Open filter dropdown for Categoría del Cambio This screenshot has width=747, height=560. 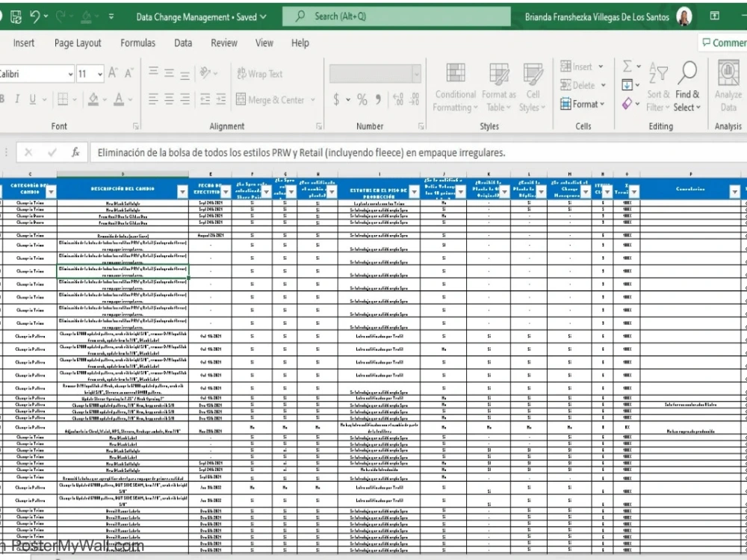click(x=51, y=191)
